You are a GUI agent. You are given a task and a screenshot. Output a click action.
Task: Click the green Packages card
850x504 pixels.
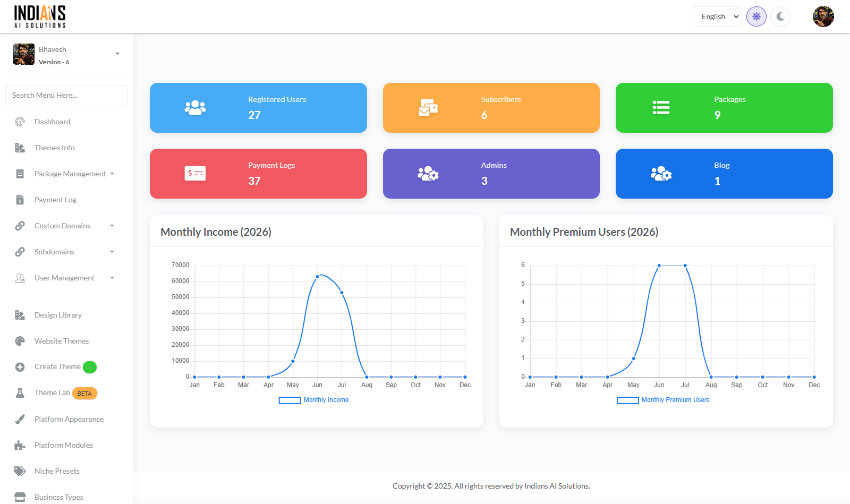[724, 108]
